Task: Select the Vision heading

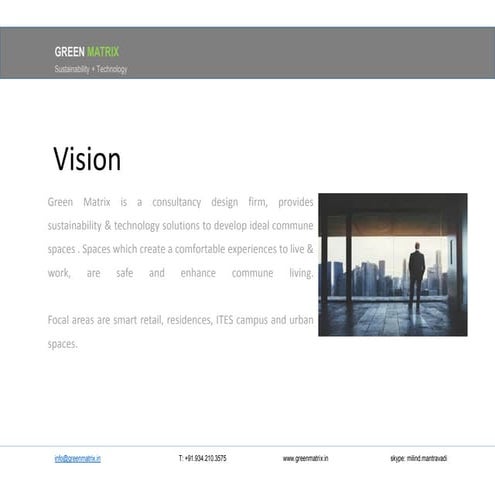Action: (87, 159)
